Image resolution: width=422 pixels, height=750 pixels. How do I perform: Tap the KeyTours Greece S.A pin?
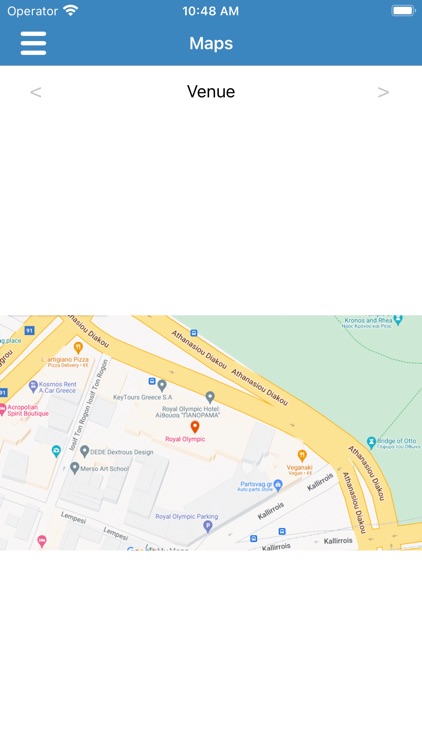click(162, 385)
